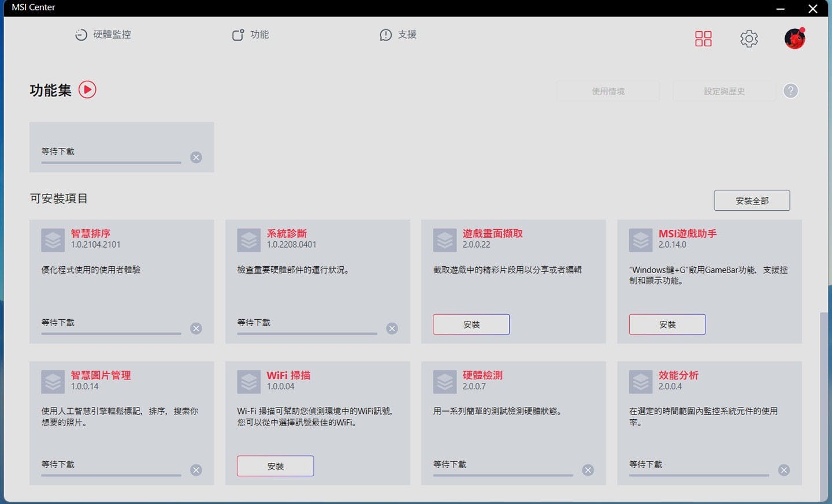Install WiFi 掃描
Viewport: 832px width, 504px height.
[276, 466]
